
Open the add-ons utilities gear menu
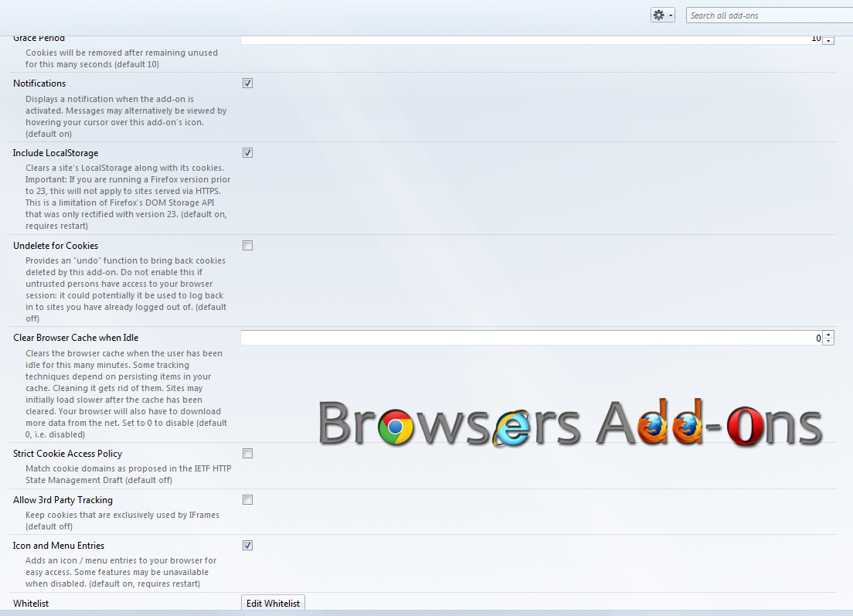pos(658,15)
